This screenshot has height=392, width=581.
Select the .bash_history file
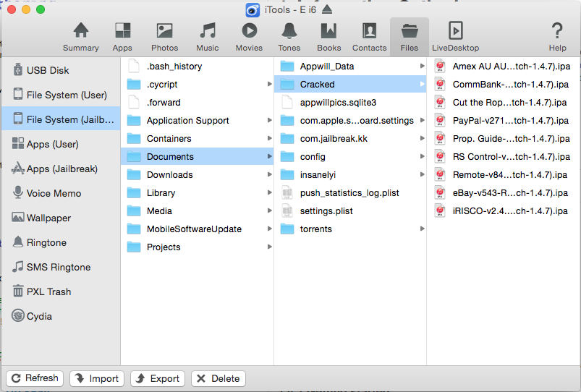click(x=197, y=66)
